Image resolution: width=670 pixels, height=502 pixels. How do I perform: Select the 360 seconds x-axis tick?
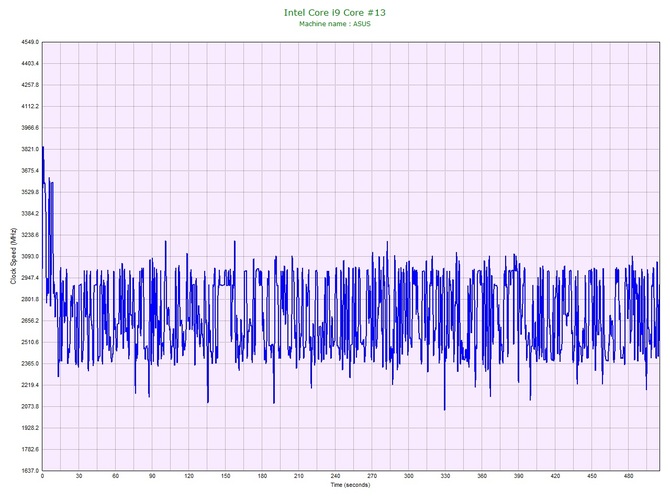coord(482,476)
